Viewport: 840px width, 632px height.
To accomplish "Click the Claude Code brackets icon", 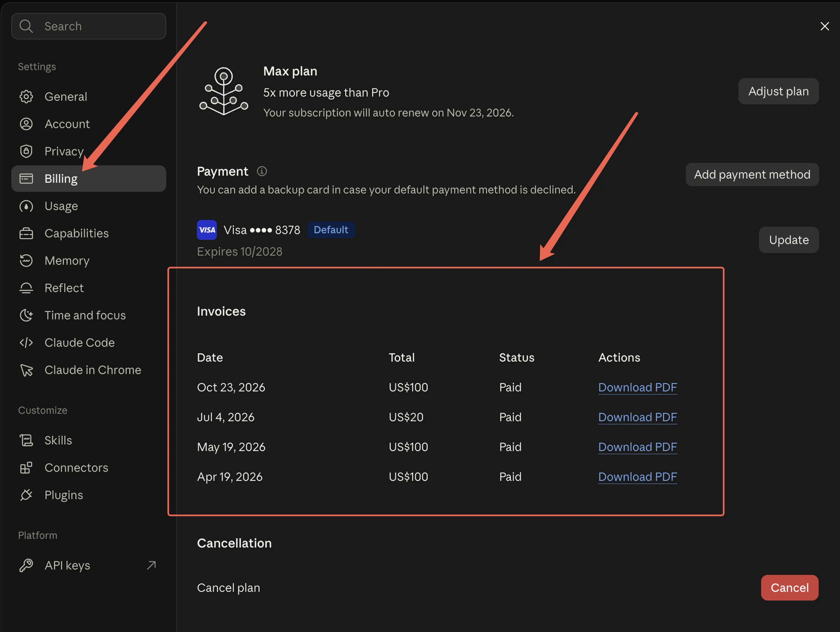I will tap(26, 343).
